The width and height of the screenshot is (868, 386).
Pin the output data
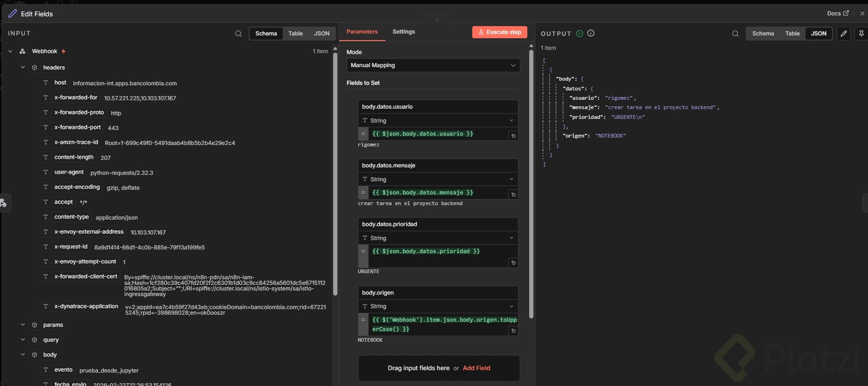pyautogui.click(x=861, y=34)
